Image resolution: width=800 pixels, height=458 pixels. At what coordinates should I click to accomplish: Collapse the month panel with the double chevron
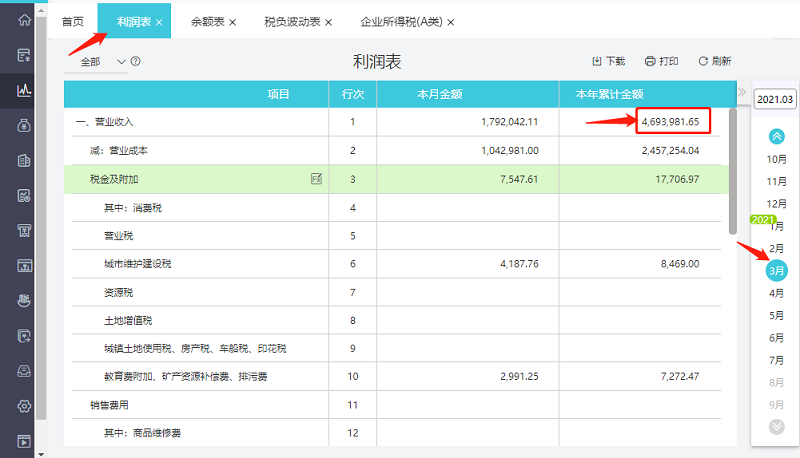[x=741, y=92]
